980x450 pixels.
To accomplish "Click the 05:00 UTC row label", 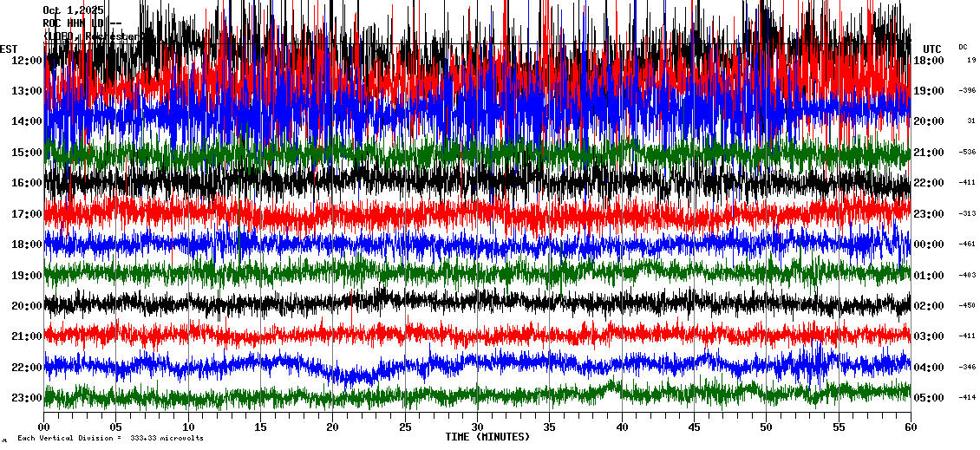I will (929, 398).
